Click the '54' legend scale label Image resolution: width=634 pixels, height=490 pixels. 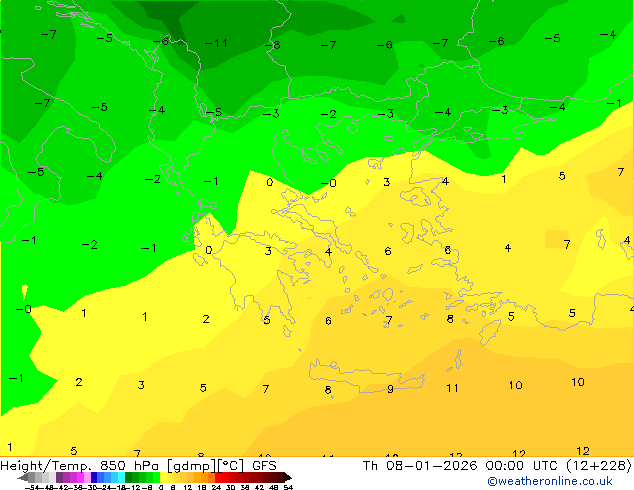(288, 488)
